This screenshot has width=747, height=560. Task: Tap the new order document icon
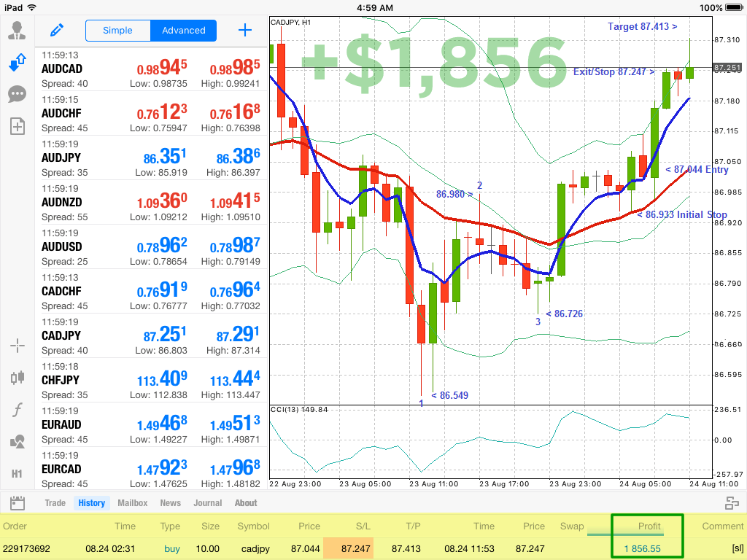pyautogui.click(x=18, y=126)
